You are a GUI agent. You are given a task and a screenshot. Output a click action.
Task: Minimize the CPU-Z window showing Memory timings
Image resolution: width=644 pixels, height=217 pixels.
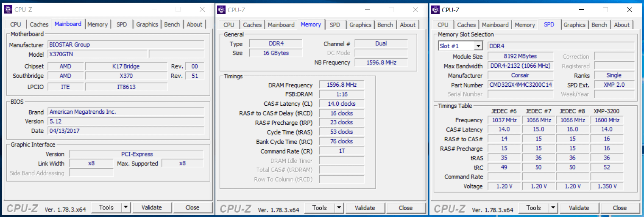coord(368,10)
